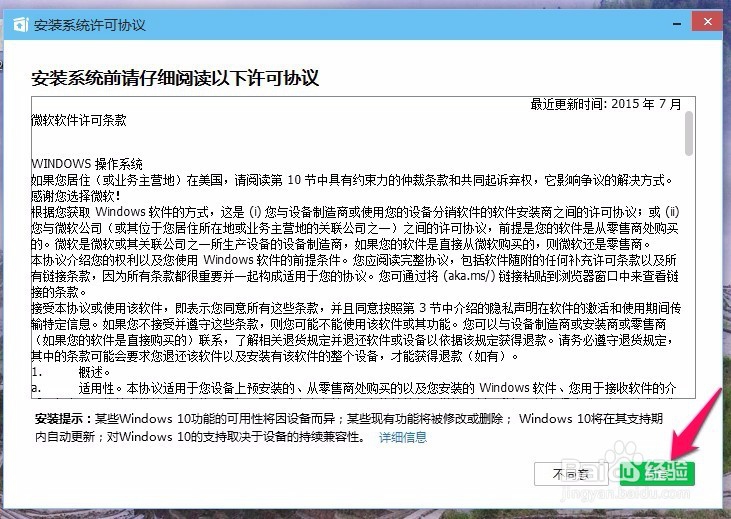
Task: Click the heading 安装系统前请仔细阅读以下许可协议
Action: (175, 77)
